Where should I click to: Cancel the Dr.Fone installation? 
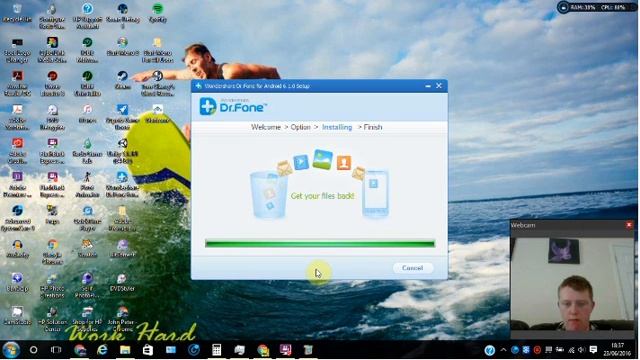[x=413, y=268]
